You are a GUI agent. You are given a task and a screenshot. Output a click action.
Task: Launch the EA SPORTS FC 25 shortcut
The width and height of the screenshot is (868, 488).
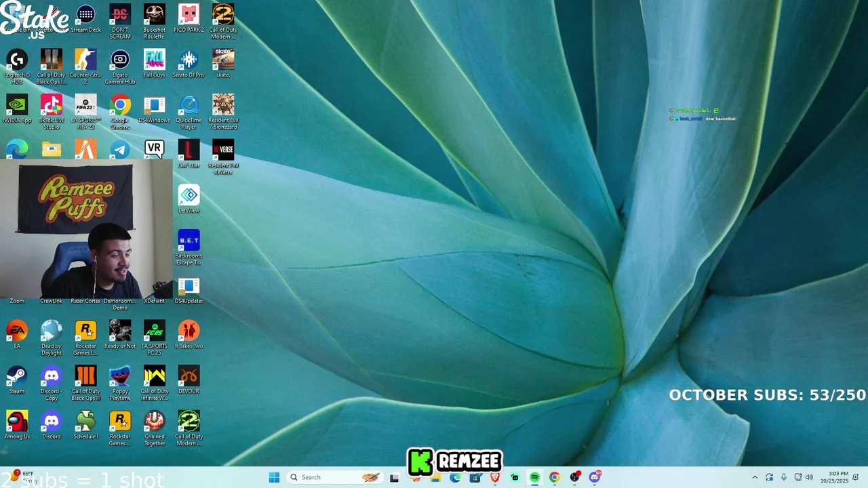pos(154,338)
